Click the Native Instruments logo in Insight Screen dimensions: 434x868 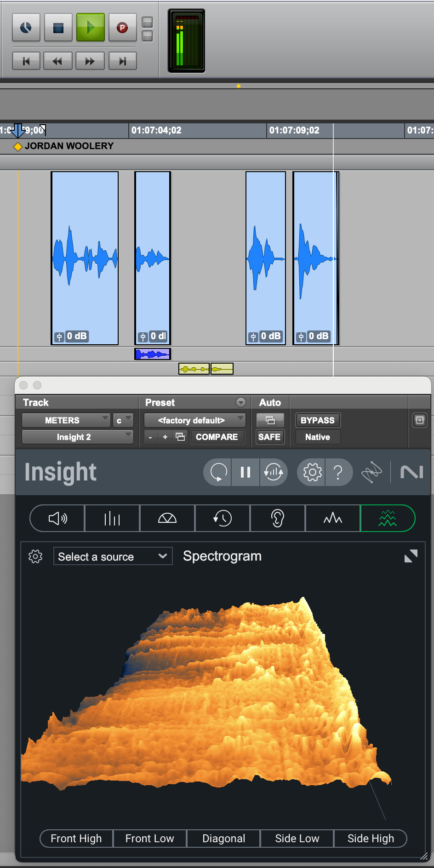pyautogui.click(x=411, y=472)
